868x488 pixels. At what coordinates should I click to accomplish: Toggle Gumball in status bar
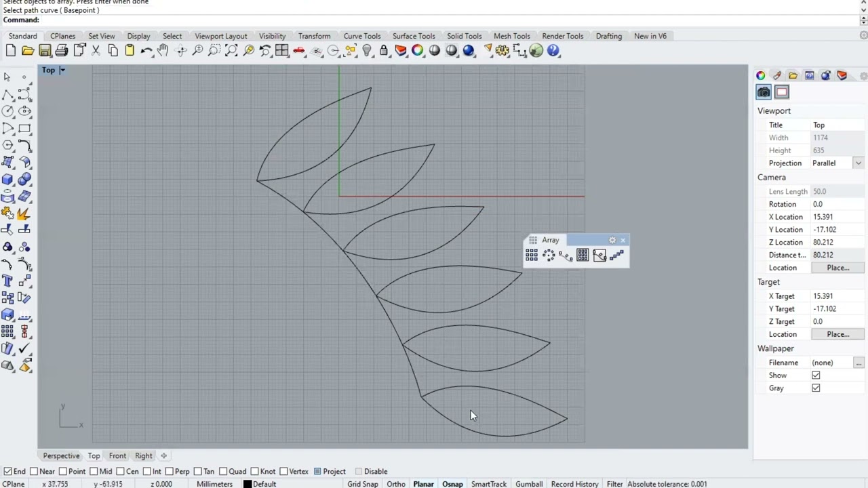coord(529,484)
